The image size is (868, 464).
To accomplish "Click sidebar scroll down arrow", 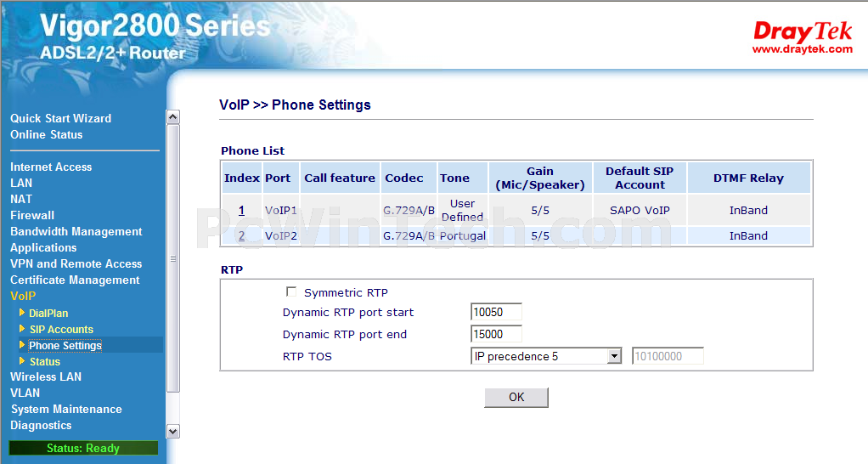I will pyautogui.click(x=172, y=432).
